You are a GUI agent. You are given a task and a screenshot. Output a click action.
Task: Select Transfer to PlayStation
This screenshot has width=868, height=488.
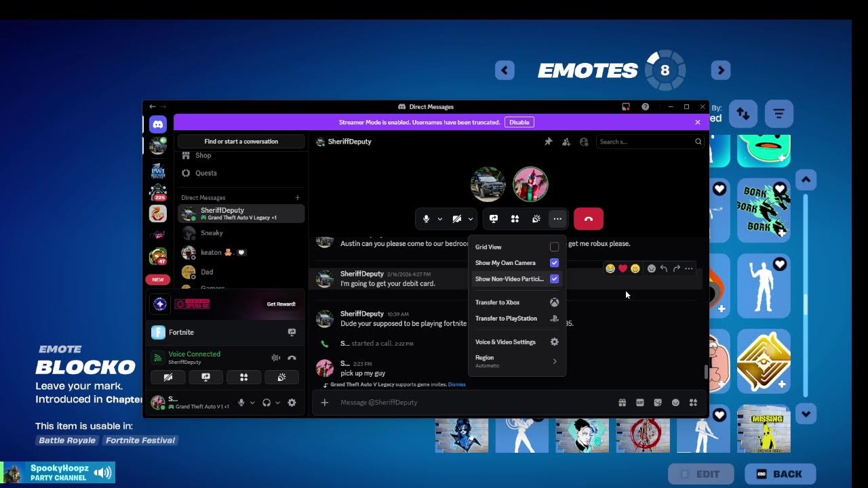coord(517,319)
